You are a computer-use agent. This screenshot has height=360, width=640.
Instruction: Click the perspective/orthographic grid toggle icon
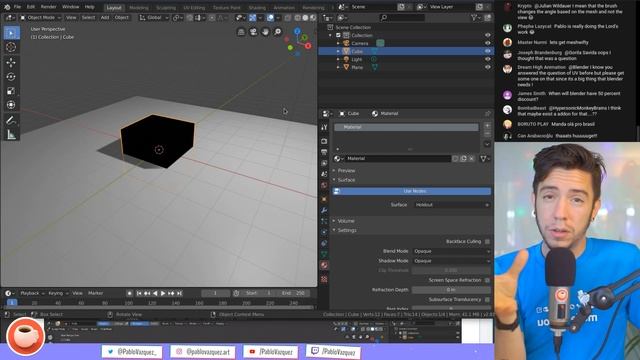[241, 32]
